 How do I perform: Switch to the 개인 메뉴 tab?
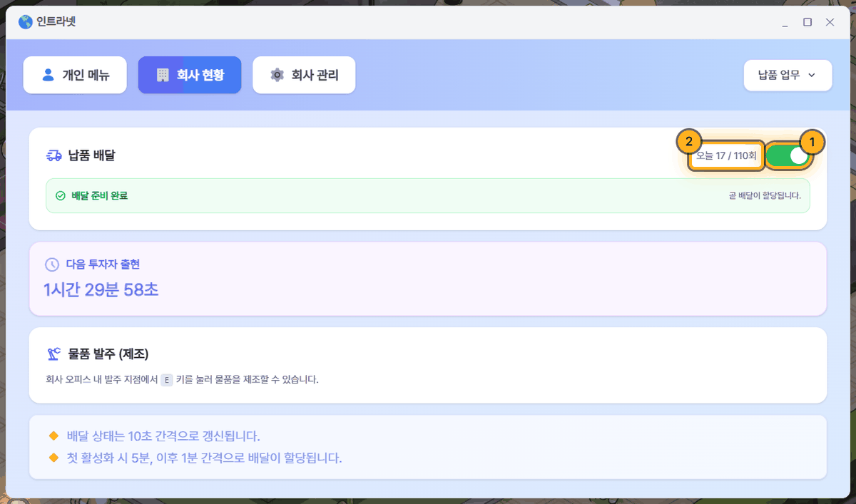[x=75, y=75]
